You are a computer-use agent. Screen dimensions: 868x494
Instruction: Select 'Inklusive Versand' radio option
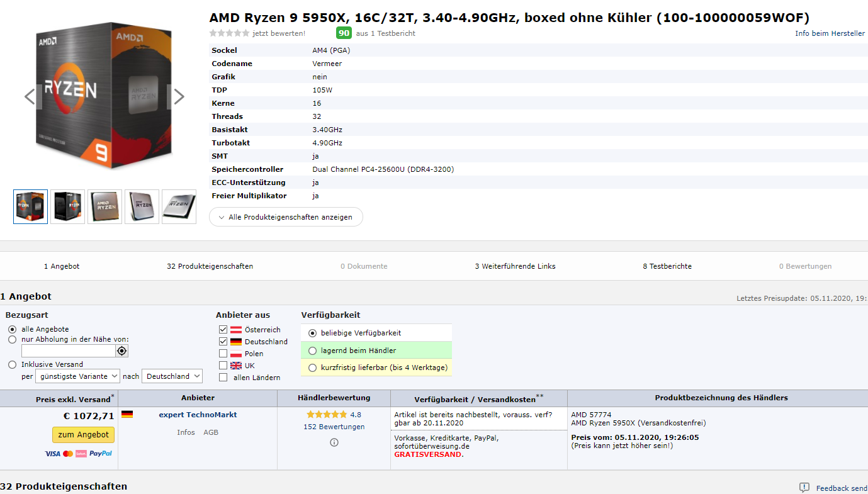pos(12,364)
